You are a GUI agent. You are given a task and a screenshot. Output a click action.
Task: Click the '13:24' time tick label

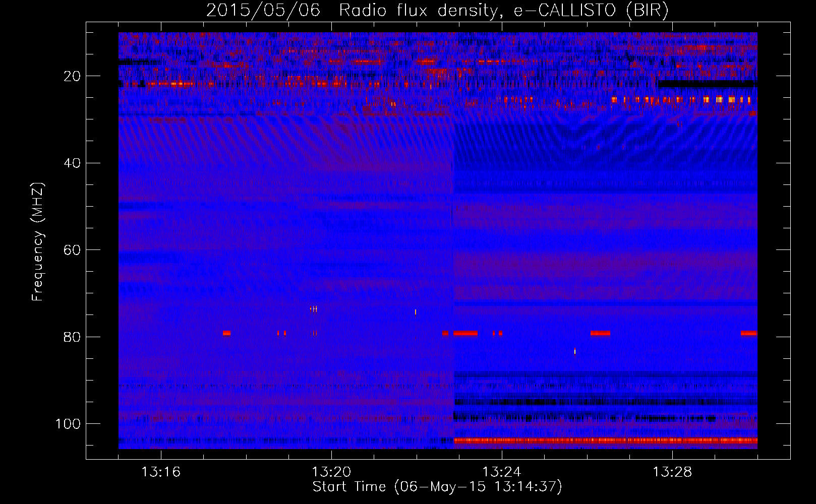tap(502, 472)
